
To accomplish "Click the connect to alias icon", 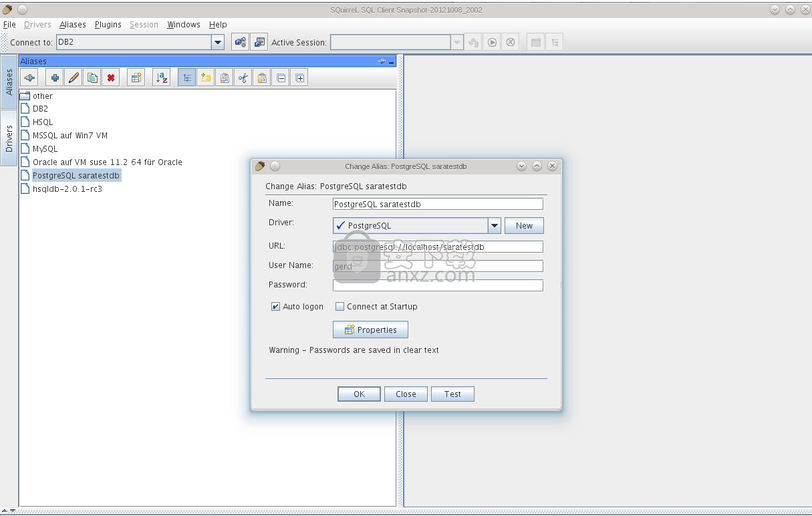I will (x=29, y=78).
